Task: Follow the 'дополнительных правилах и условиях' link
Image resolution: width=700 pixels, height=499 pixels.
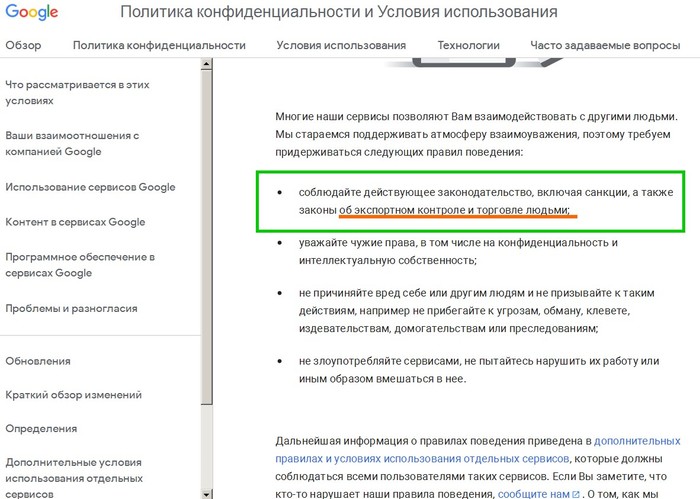Action: coord(478,450)
